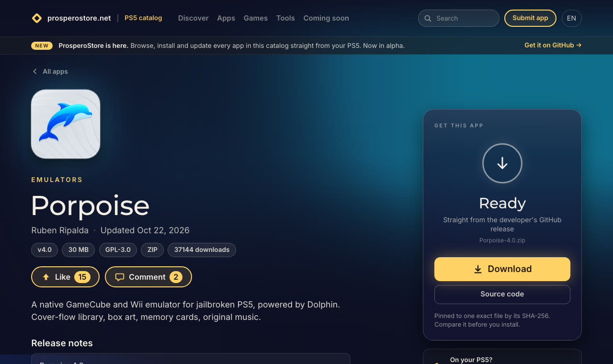Image resolution: width=613 pixels, height=364 pixels.
Task: Click the Submit app button
Action: [530, 18]
